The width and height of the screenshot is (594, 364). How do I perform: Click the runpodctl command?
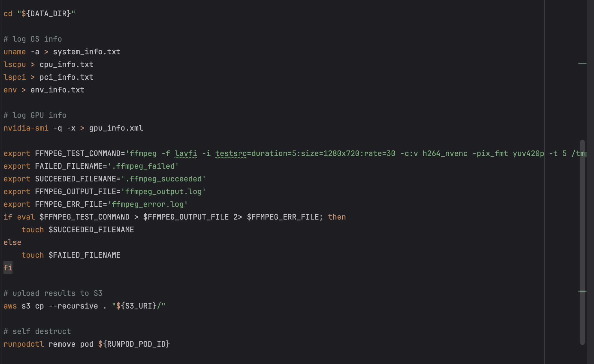[24, 344]
